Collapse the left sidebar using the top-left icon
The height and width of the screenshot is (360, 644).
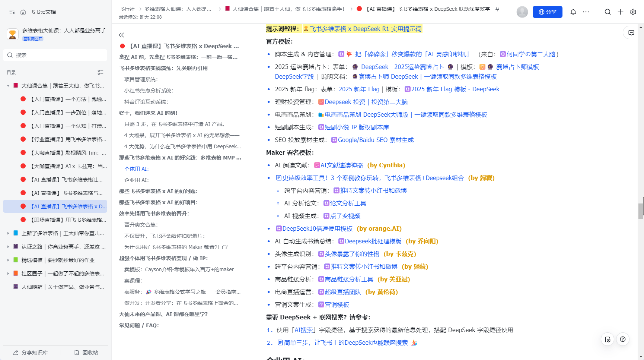(12, 12)
